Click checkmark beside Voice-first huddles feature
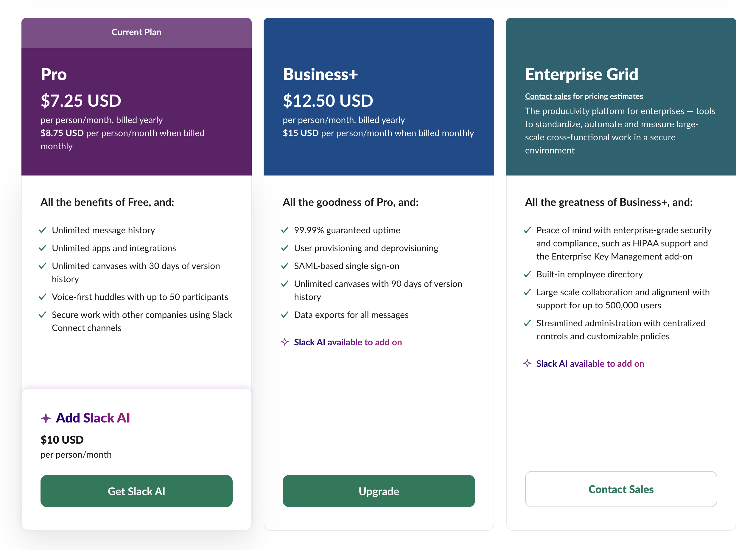Image resolution: width=756 pixels, height=550 pixels. (43, 297)
